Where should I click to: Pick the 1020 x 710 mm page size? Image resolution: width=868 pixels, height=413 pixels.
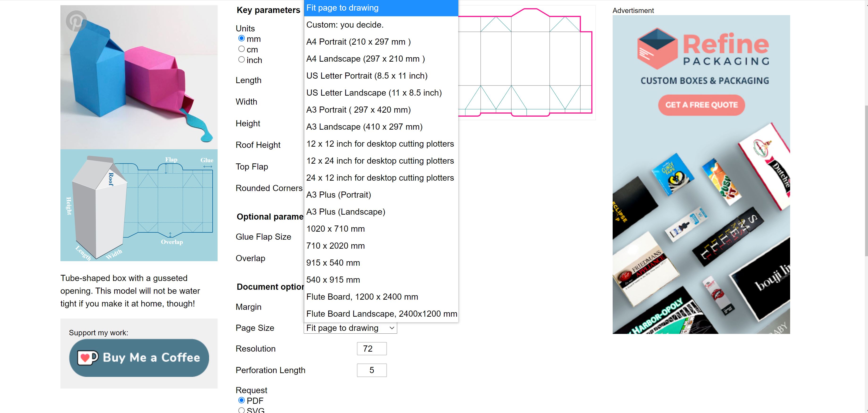click(381, 229)
